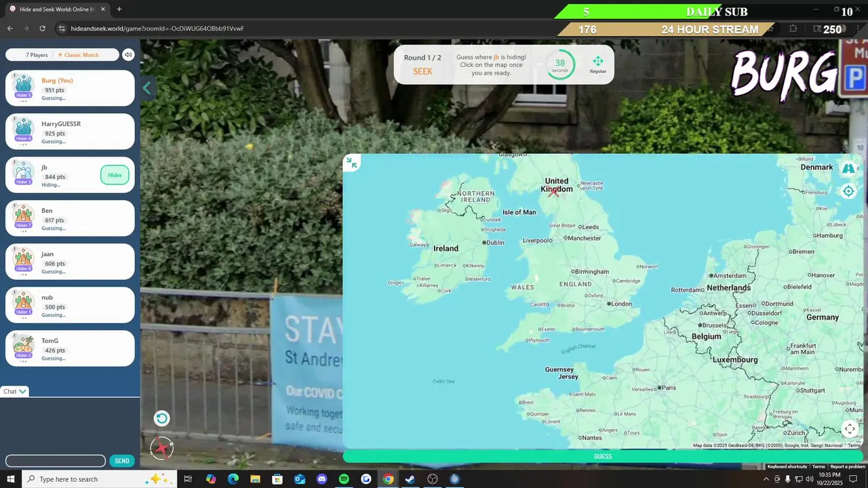The image size is (868, 488).
Task: Show hidden system tray icons
Action: pos(766,479)
